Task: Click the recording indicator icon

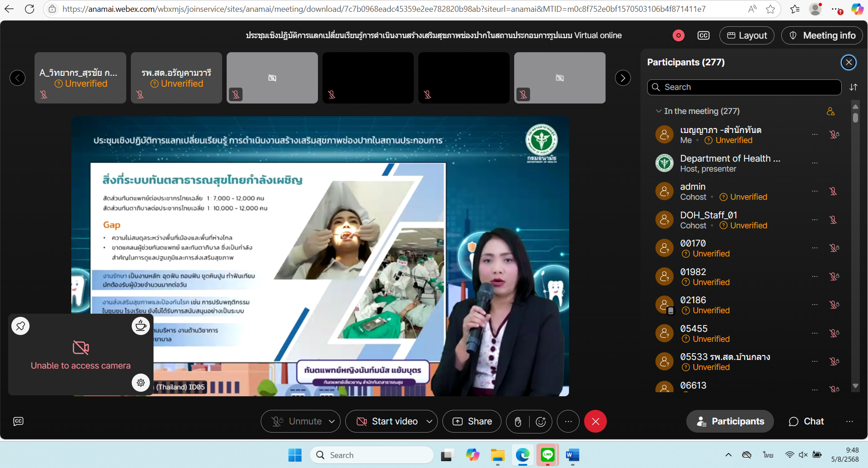Action: coord(678,35)
